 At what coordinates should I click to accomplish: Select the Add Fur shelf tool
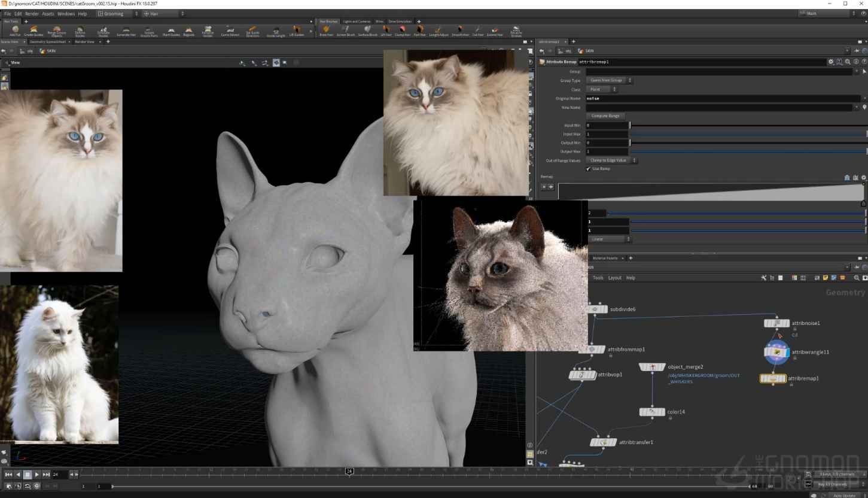click(15, 31)
